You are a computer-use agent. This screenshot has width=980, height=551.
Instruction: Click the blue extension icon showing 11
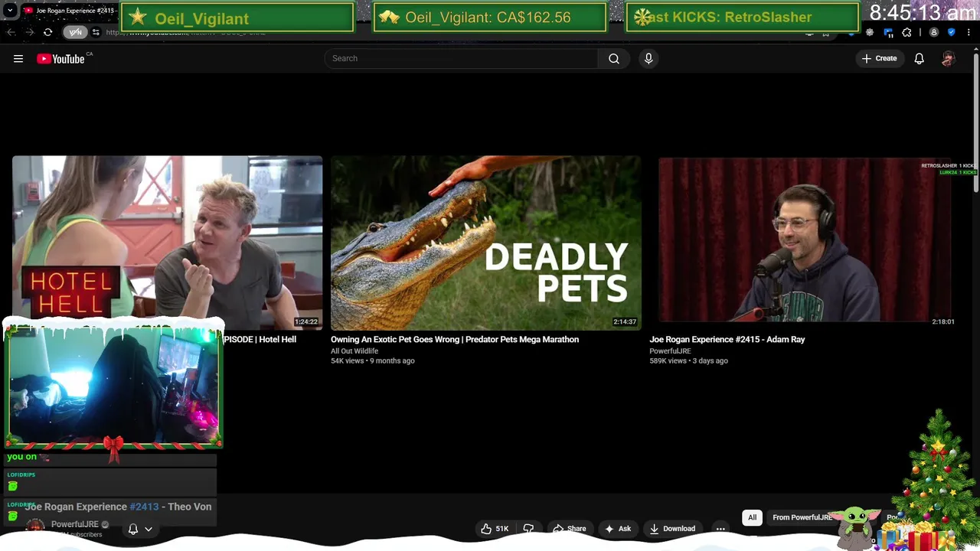[888, 32]
